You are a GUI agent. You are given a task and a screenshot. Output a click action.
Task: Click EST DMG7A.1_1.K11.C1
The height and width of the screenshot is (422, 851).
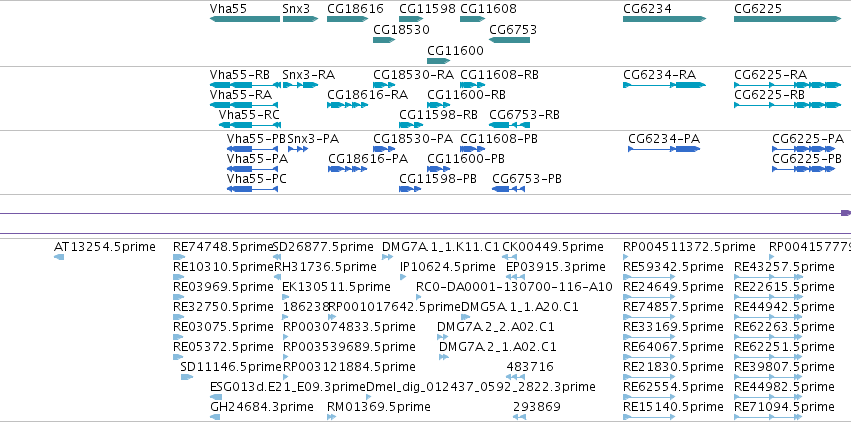[x=388, y=257]
